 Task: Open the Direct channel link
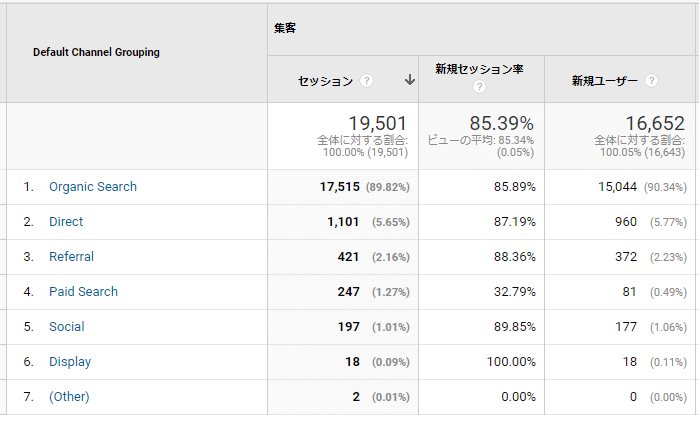coord(66,222)
